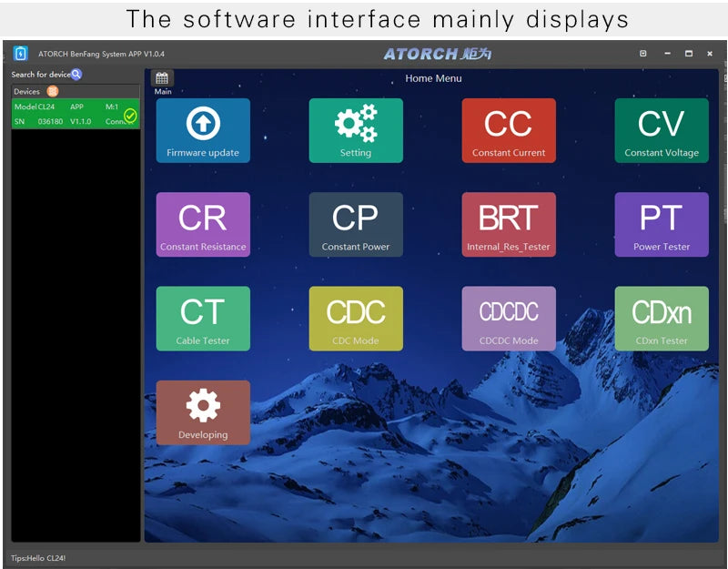Click the pin icon in title bar

(643, 54)
